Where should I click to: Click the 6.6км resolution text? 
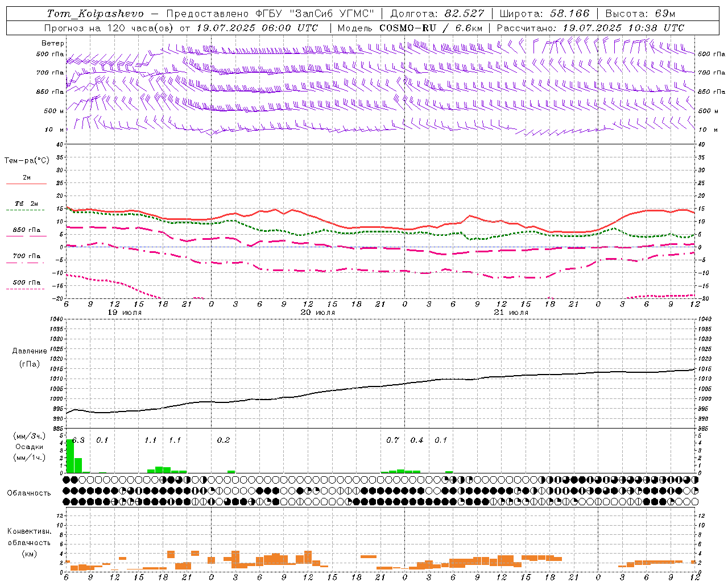point(469,28)
